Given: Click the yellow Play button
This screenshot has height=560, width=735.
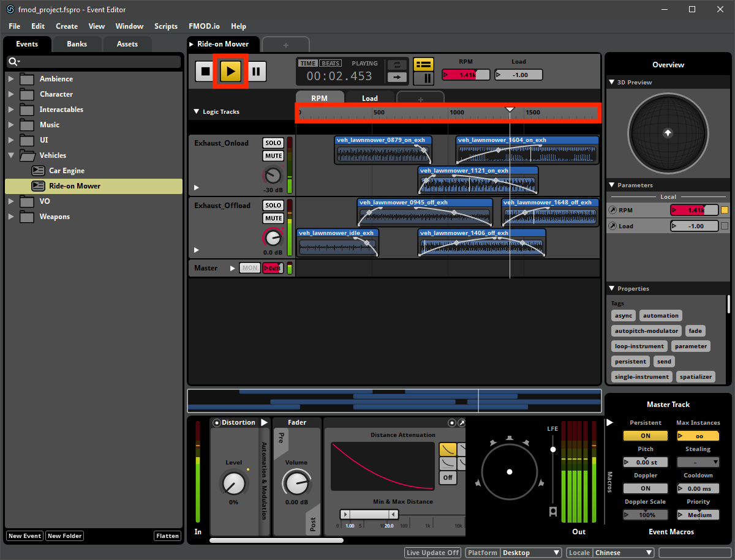Looking at the screenshot, I should 230,72.
